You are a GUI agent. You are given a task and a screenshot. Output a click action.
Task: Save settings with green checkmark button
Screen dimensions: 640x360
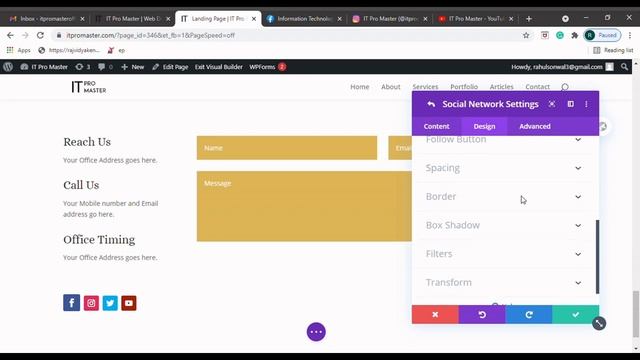tap(576, 314)
